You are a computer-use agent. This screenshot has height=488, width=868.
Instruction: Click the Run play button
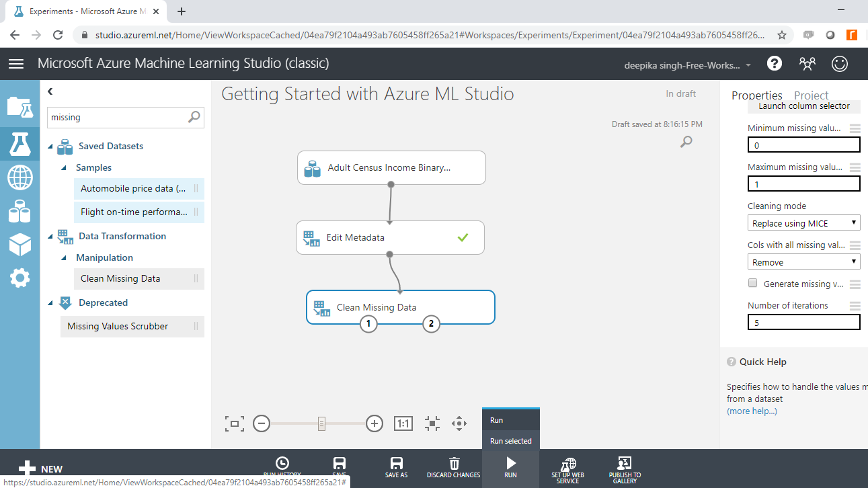point(510,467)
